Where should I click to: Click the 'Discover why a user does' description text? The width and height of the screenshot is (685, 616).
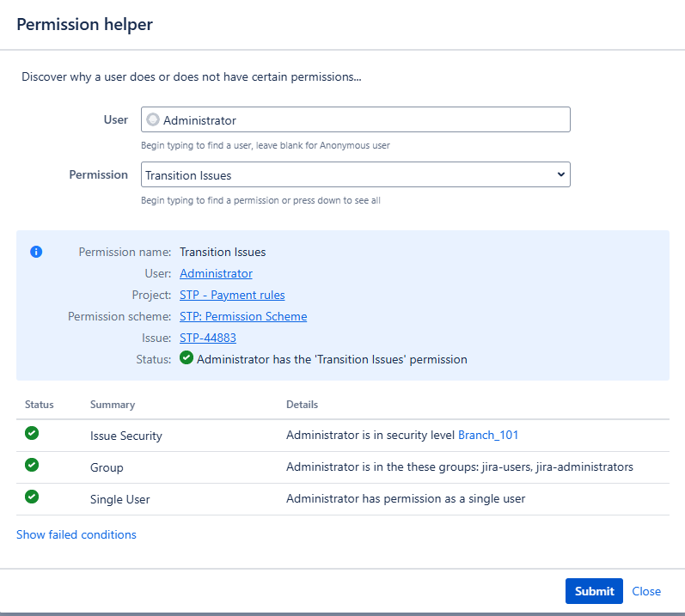click(192, 76)
